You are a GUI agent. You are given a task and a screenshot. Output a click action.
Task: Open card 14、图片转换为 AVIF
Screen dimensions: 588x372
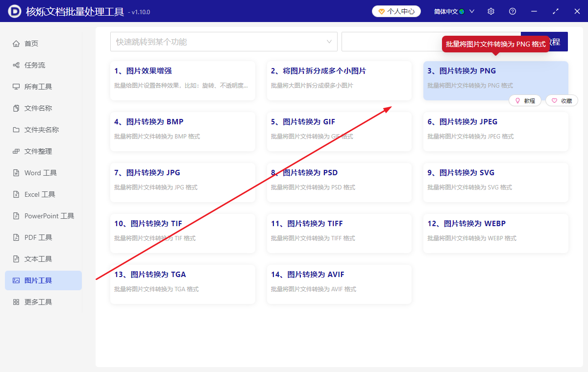pyautogui.click(x=339, y=284)
